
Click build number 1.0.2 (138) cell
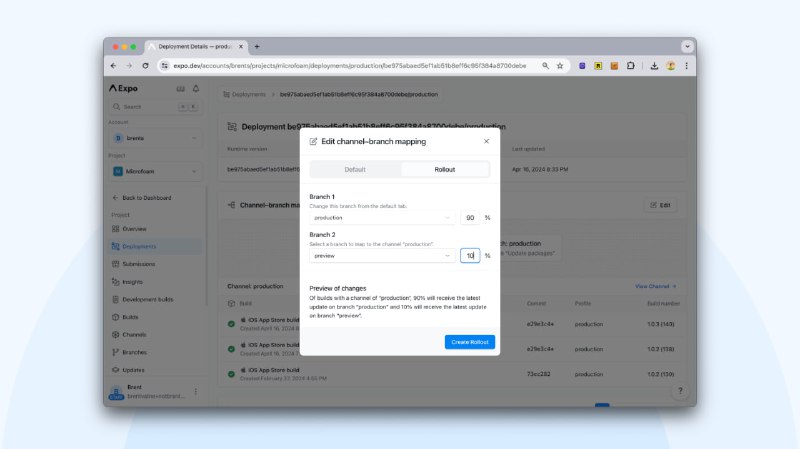point(661,349)
